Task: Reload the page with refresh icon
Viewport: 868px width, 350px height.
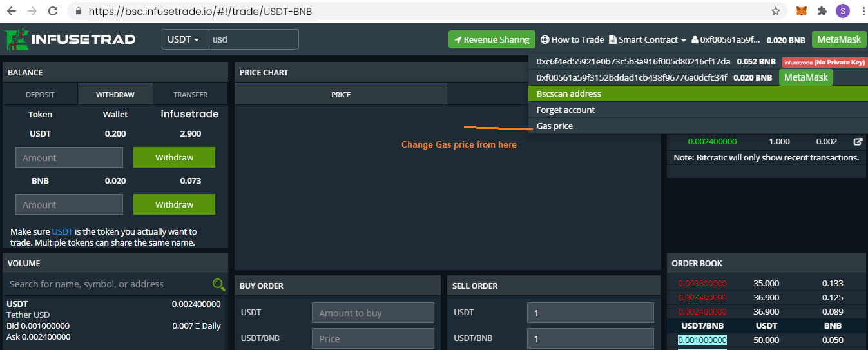Action: pos(53,11)
